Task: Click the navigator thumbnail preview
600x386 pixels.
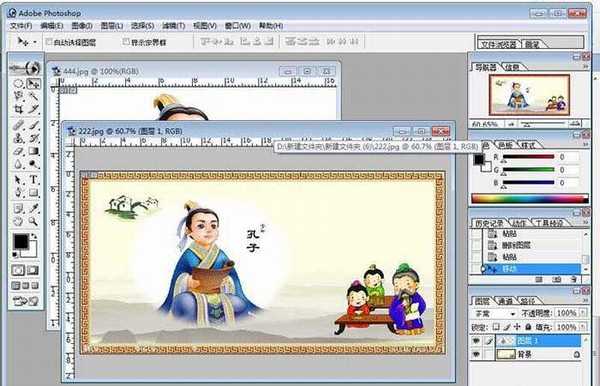Action: pos(529,94)
